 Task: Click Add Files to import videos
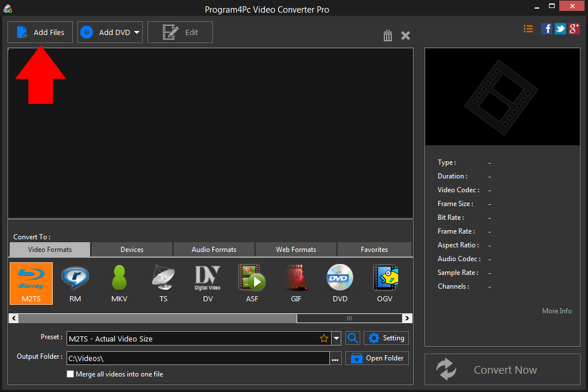click(x=40, y=32)
